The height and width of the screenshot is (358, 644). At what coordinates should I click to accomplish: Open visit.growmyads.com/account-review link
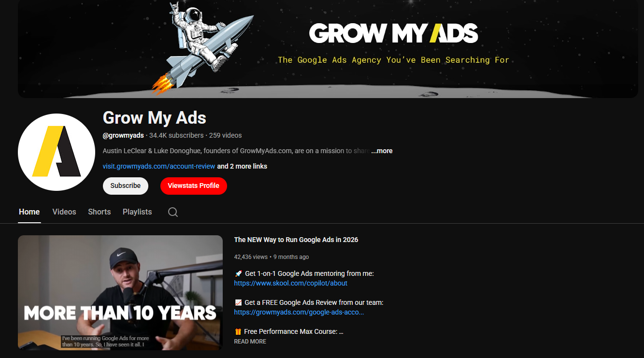159,166
